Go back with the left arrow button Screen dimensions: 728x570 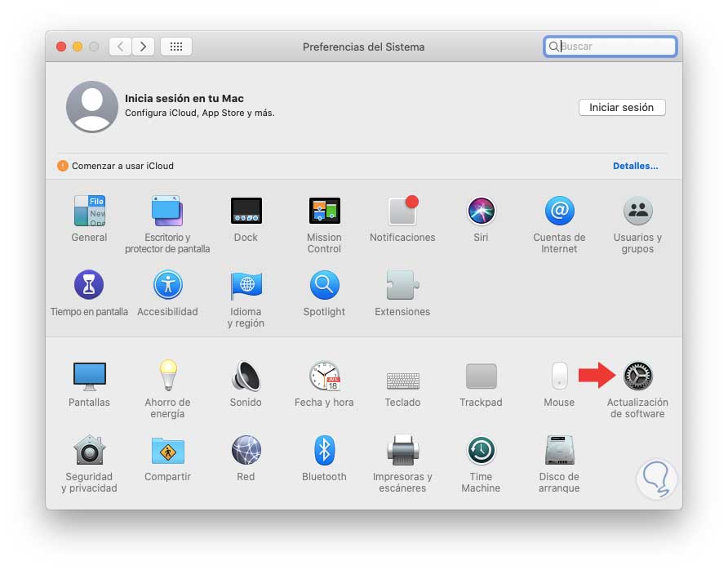coord(120,47)
